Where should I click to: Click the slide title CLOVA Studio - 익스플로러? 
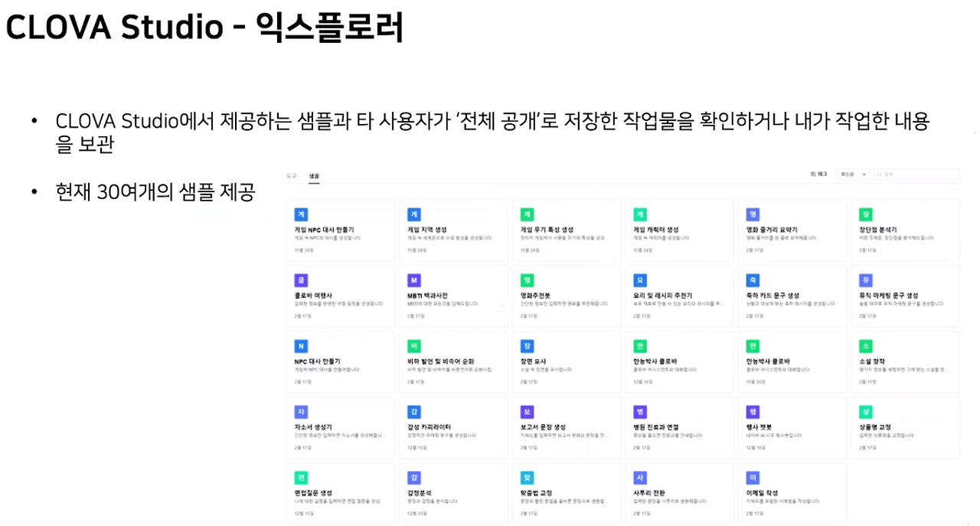coord(204,28)
